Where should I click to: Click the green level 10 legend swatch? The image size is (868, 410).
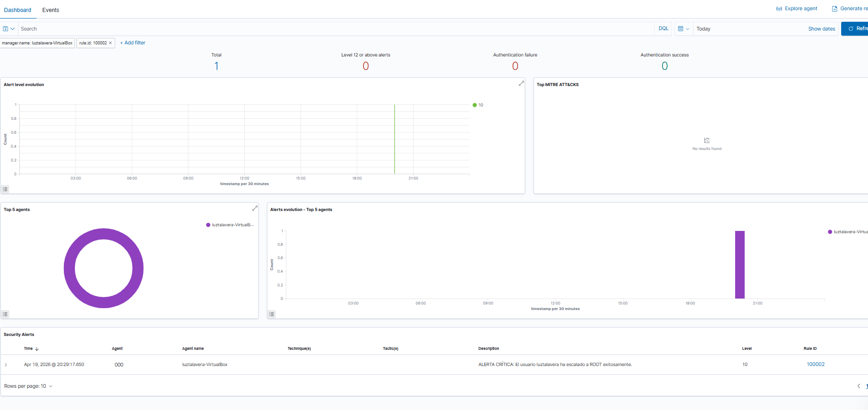474,105
